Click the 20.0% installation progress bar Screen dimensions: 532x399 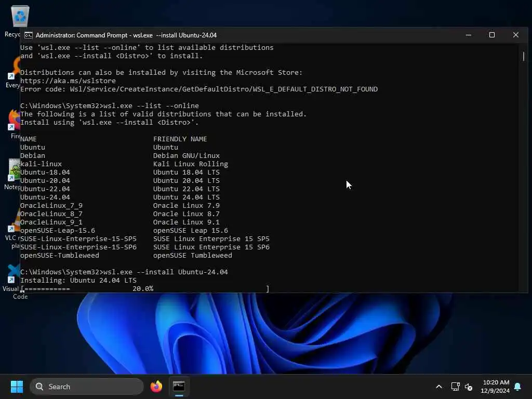point(145,289)
